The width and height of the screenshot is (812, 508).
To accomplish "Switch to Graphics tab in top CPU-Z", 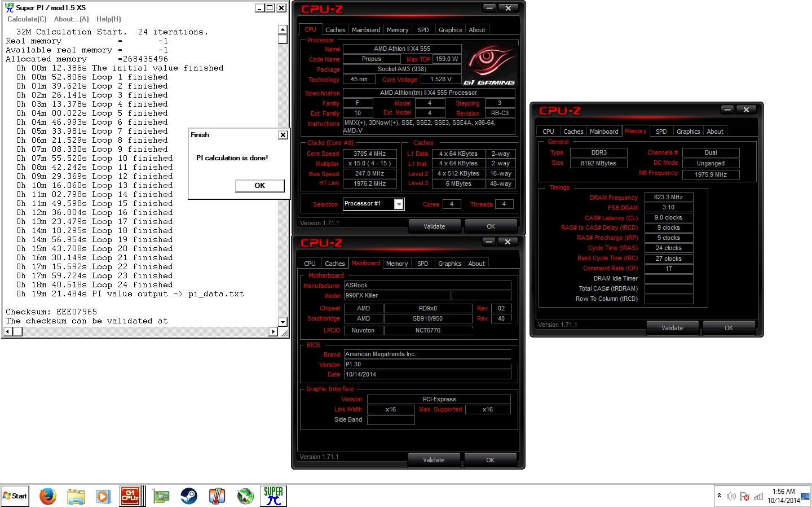I will click(450, 30).
